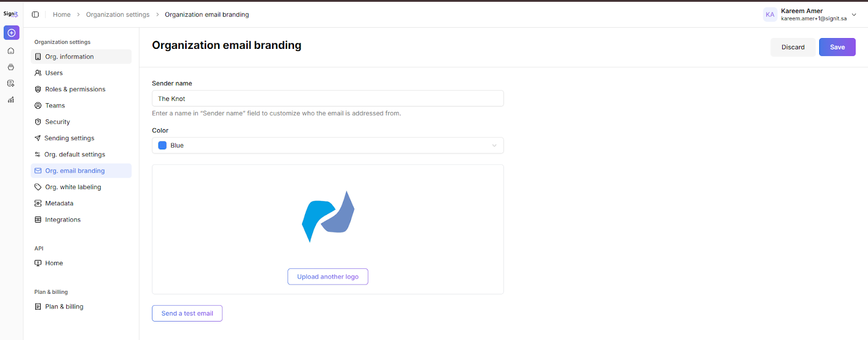Expand the Kareem Amer account chevron
The width and height of the screenshot is (868, 340).
854,15
